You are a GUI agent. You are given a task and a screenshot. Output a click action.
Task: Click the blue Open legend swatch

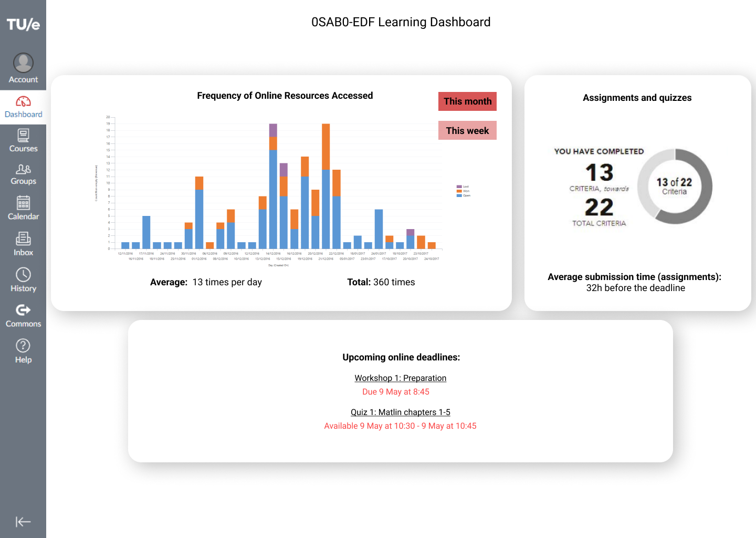pyautogui.click(x=459, y=195)
